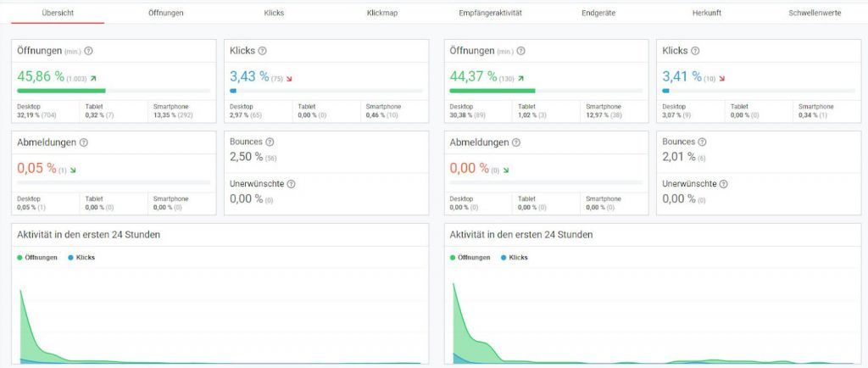The width and height of the screenshot is (868, 368).
Task: Switch to the Endgeräte tab
Action: coord(598,13)
